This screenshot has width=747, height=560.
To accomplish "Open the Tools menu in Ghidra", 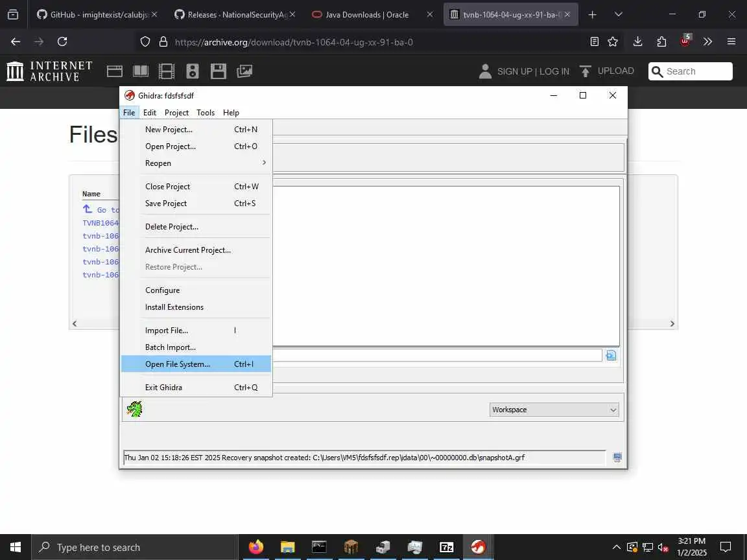I will (x=206, y=113).
